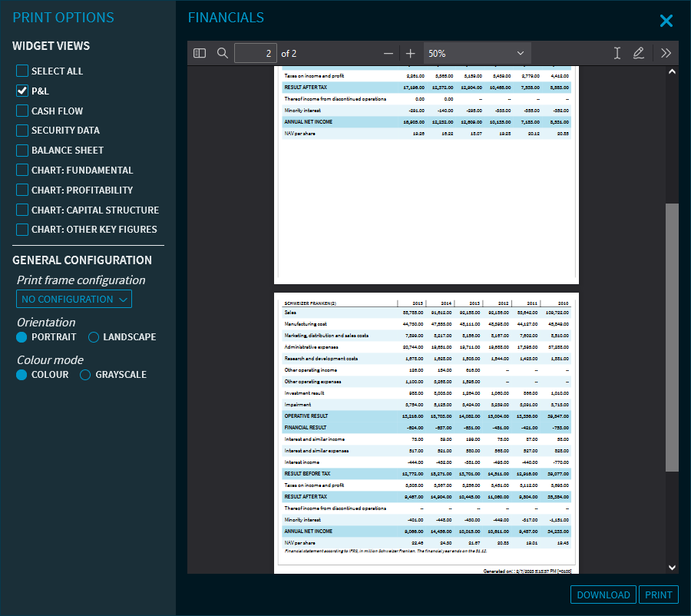Tick the Select All checkbox
Screen dimensions: 691x616
point(22,71)
